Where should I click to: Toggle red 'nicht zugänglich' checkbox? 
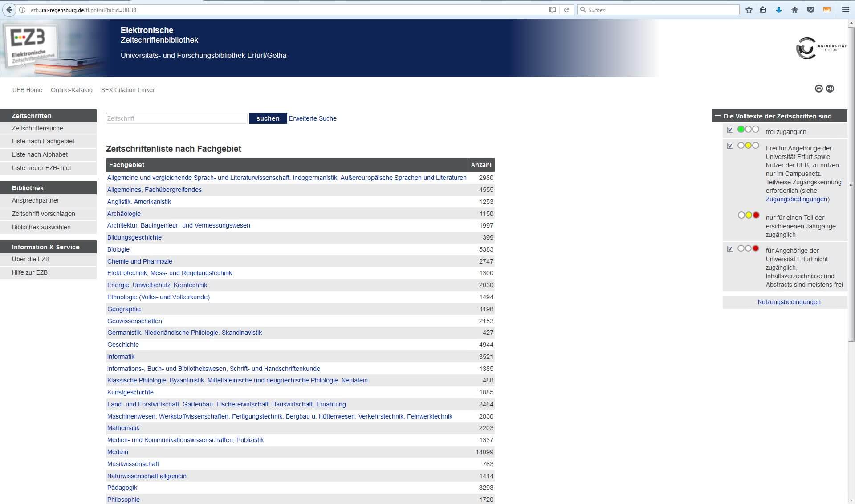[730, 249]
